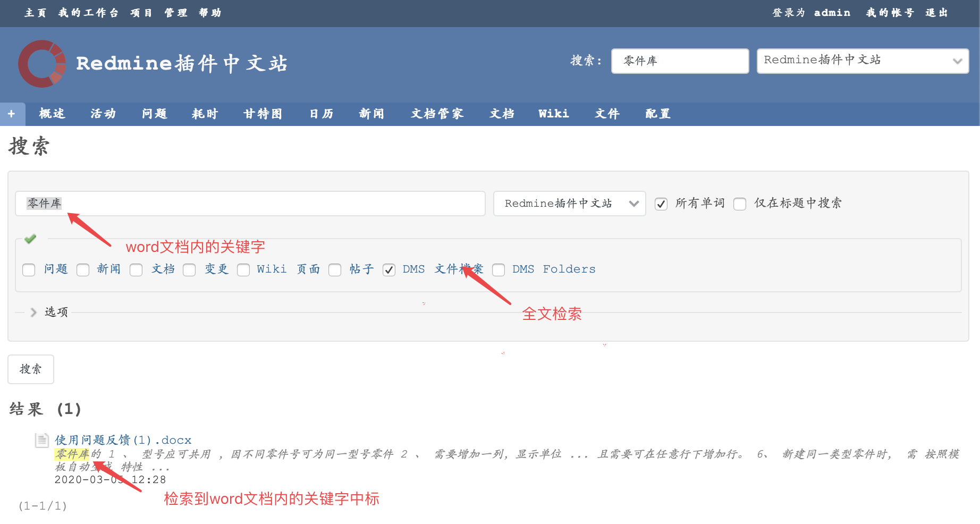
Task: Open the 耗时 tab
Action: point(205,114)
